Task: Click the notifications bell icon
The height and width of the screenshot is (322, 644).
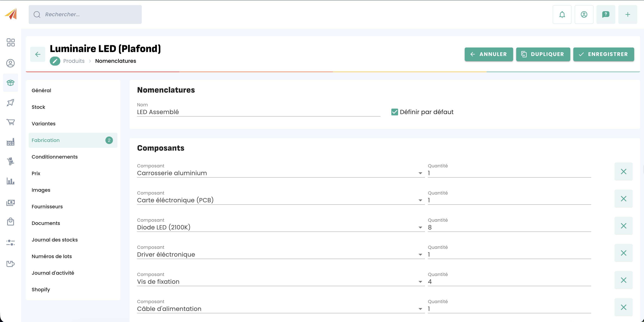Action: [x=562, y=15]
